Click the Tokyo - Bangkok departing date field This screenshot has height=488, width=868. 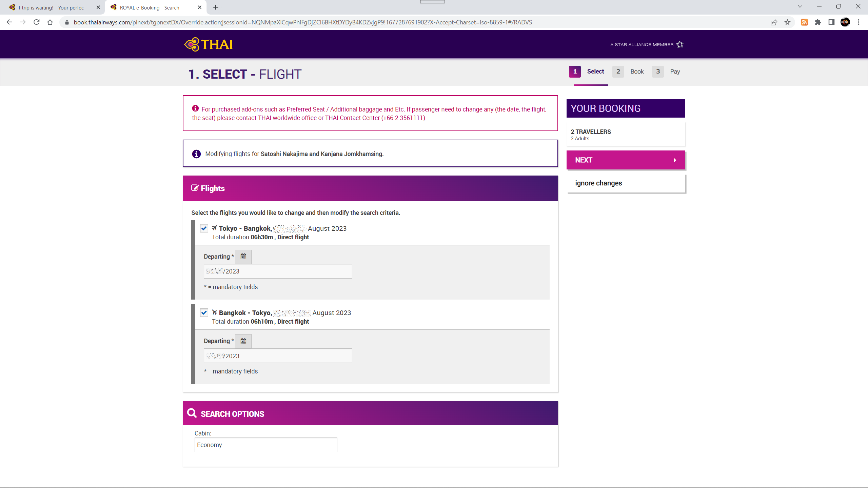[x=278, y=271]
